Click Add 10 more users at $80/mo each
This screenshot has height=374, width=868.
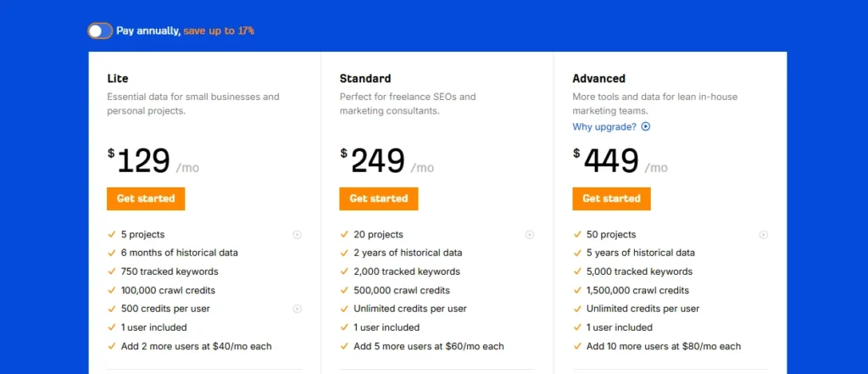663,346
